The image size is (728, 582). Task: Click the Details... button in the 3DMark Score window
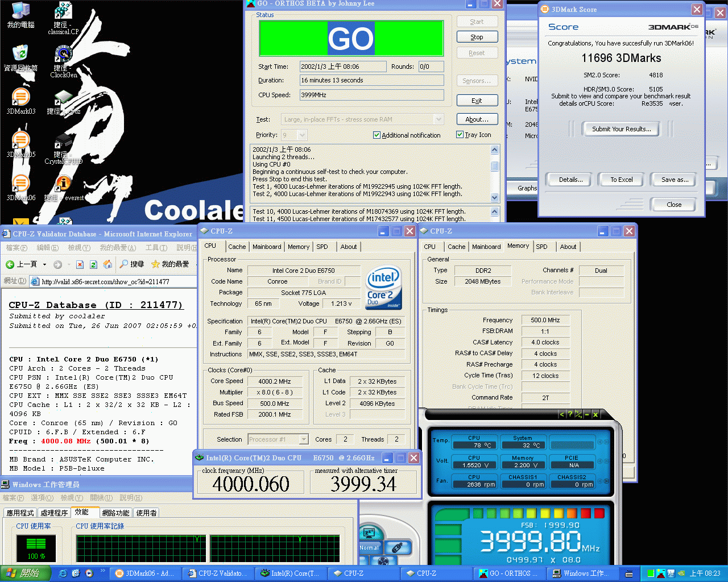[x=570, y=180]
